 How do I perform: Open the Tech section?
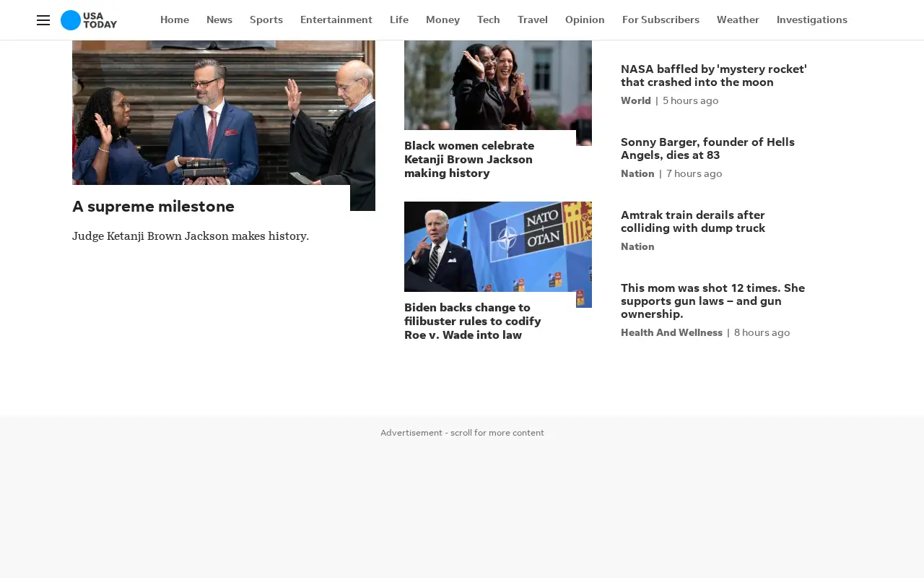(x=489, y=20)
